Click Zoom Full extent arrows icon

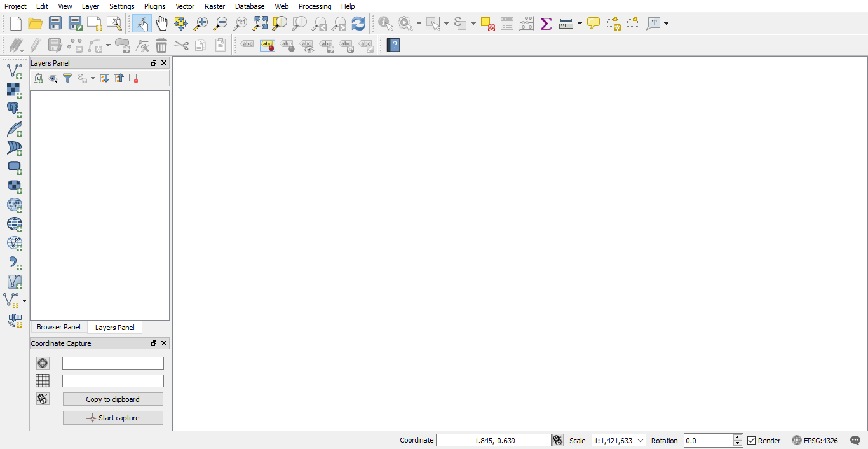click(260, 24)
